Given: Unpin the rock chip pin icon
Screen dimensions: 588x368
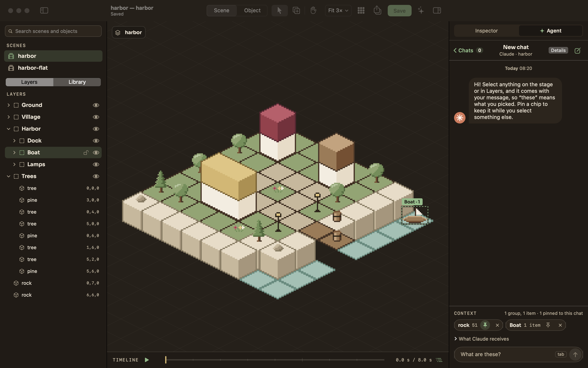Looking at the screenshot, I should [485, 325].
